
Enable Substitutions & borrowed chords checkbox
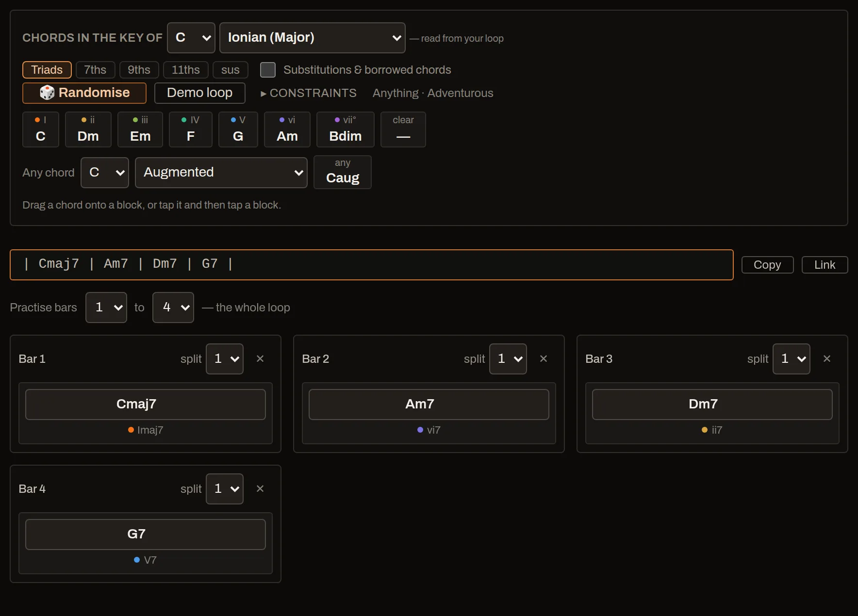[x=268, y=70]
